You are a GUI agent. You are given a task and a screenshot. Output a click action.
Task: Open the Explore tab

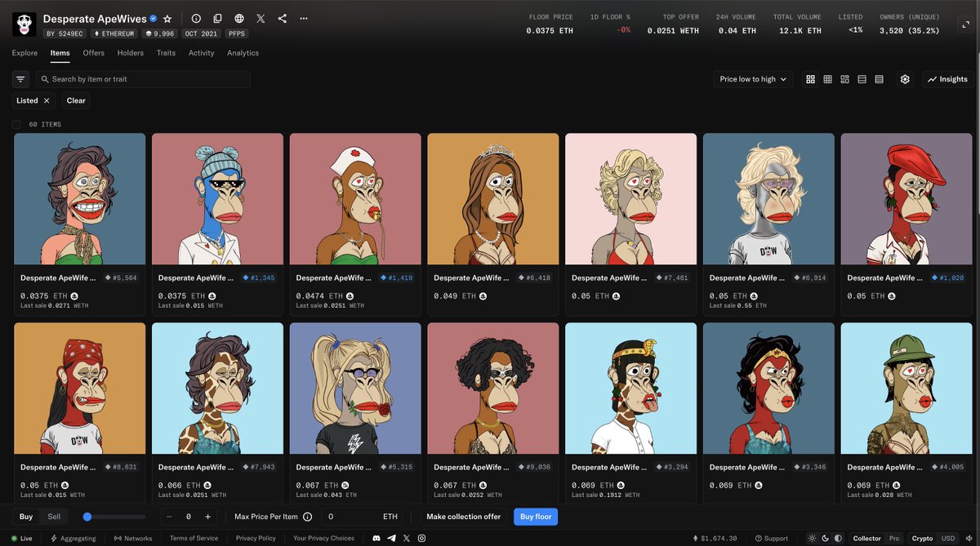(24, 53)
